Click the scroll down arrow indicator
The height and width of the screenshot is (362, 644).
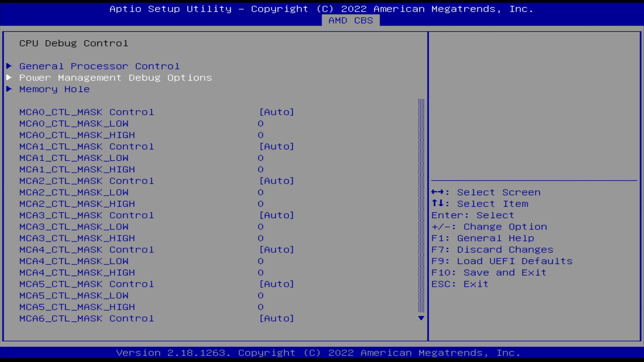pos(421,318)
